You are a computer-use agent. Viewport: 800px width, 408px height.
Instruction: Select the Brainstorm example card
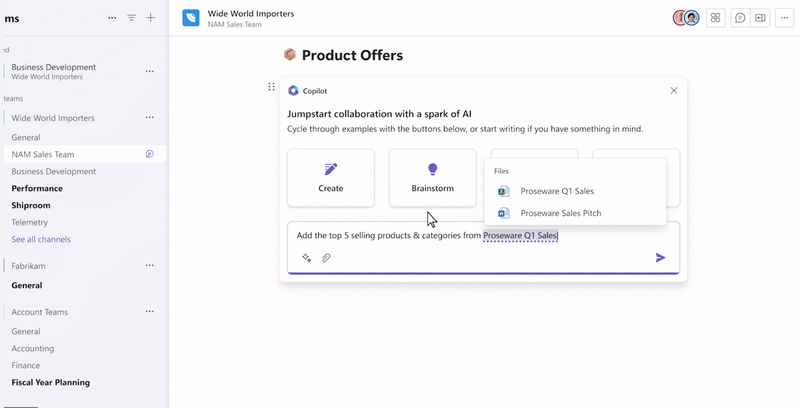coord(433,178)
